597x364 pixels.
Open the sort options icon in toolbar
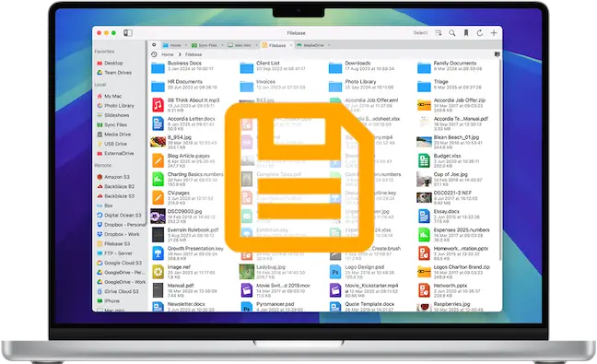point(439,33)
